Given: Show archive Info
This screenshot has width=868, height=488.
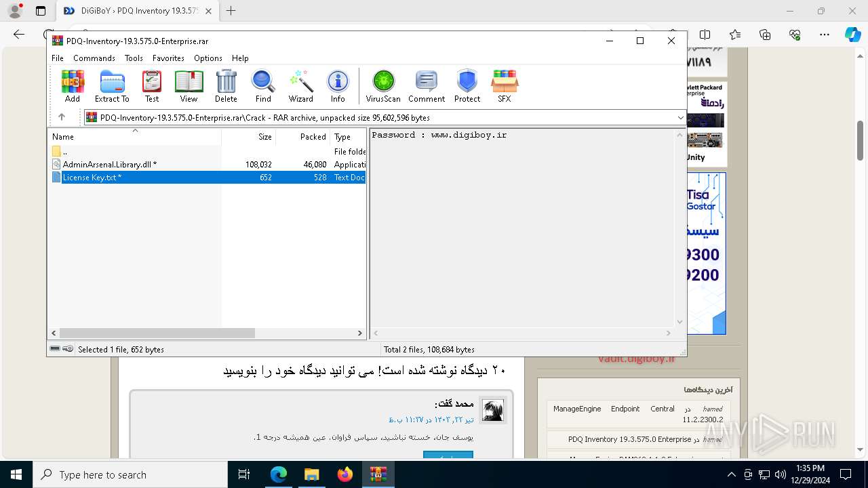Looking at the screenshot, I should tap(338, 86).
